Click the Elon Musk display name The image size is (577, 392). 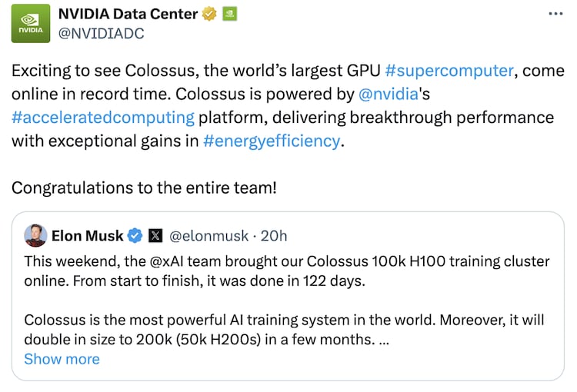point(87,235)
